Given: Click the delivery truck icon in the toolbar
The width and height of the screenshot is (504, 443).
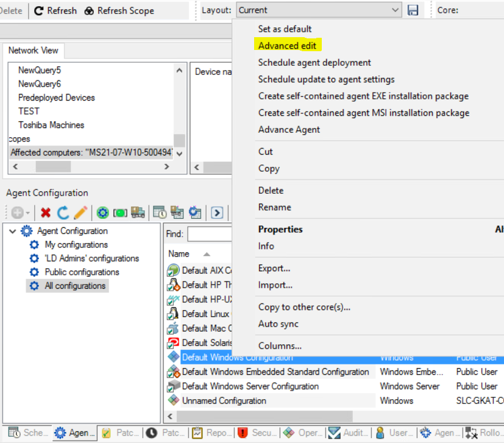Looking at the screenshot, I should pos(138,213).
